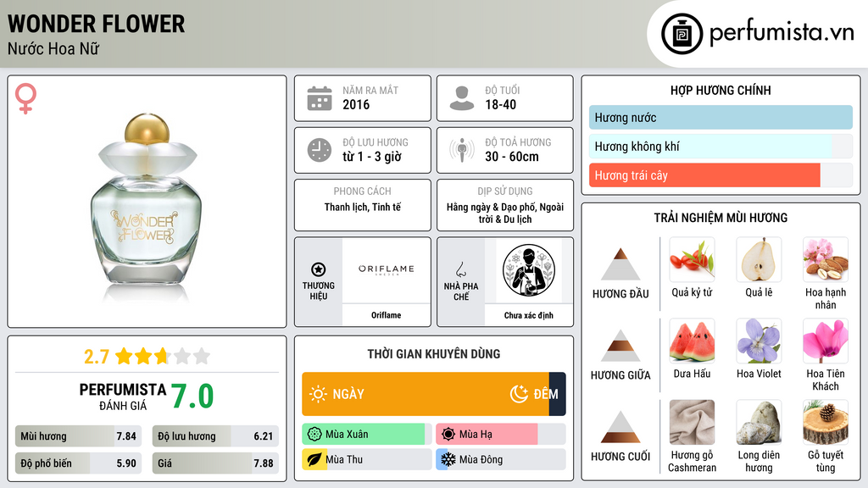Screen dimensions: 868x488
Task: Click the Thời gian khuyên dùng heading
Action: pyautogui.click(x=434, y=354)
